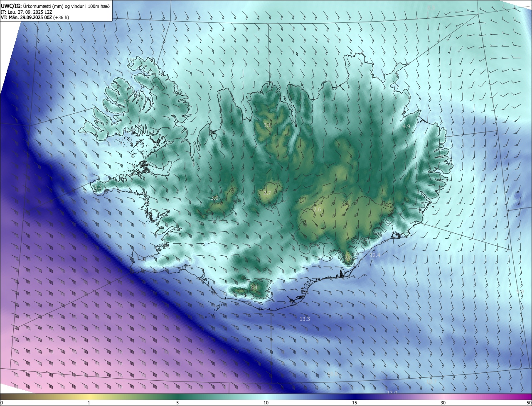Image resolution: width=532 pixels, height=406 pixels.
Task: Click the 4.9 value in northeast Iceland
Action: click(x=406, y=126)
